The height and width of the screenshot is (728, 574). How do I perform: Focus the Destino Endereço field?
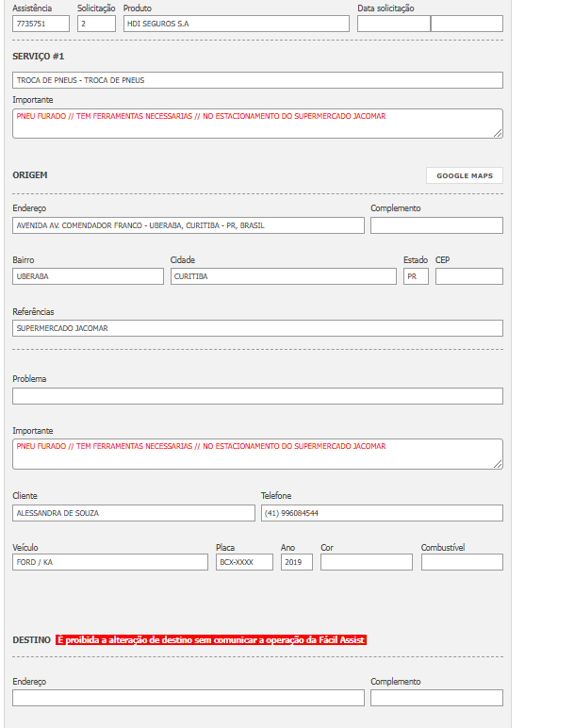(189, 698)
